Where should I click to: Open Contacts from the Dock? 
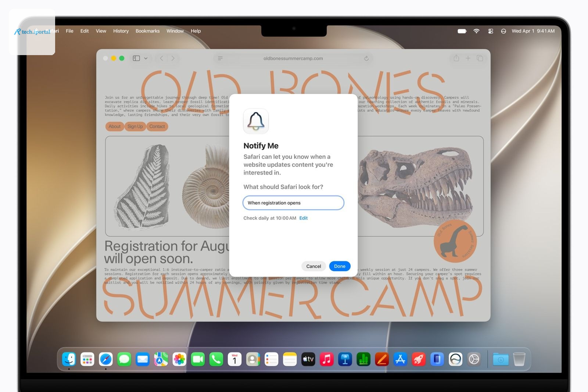[x=253, y=359]
